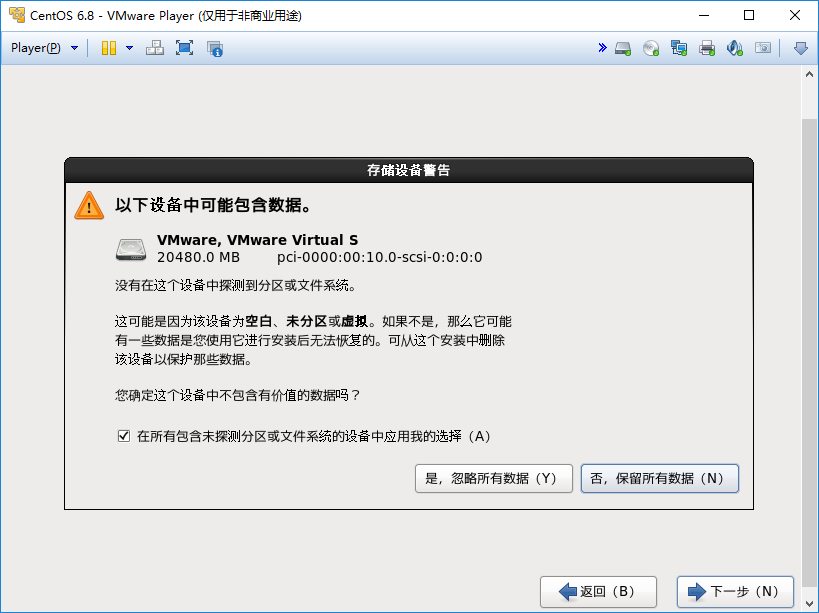819x613 pixels.
Task: Click 是，忽略所有数据 (Y) button
Action: [494, 478]
